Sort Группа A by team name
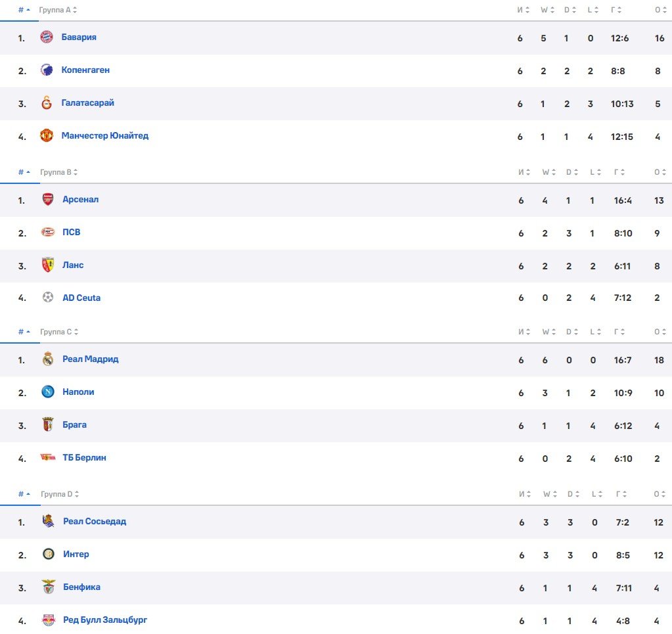 point(58,11)
